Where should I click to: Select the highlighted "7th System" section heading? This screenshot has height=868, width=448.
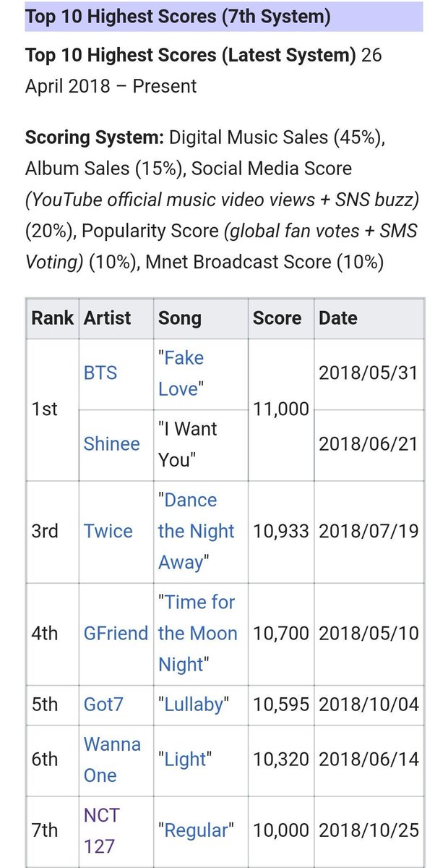pyautogui.click(x=178, y=17)
